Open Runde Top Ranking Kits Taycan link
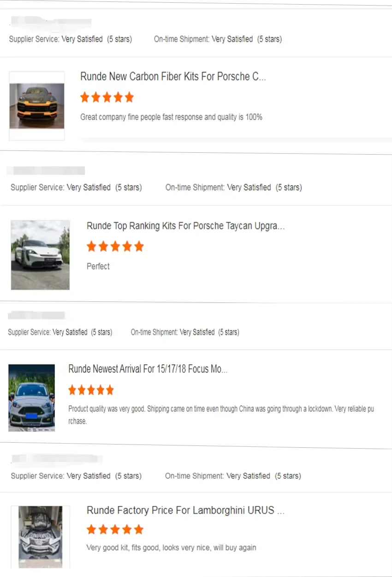 tap(185, 226)
